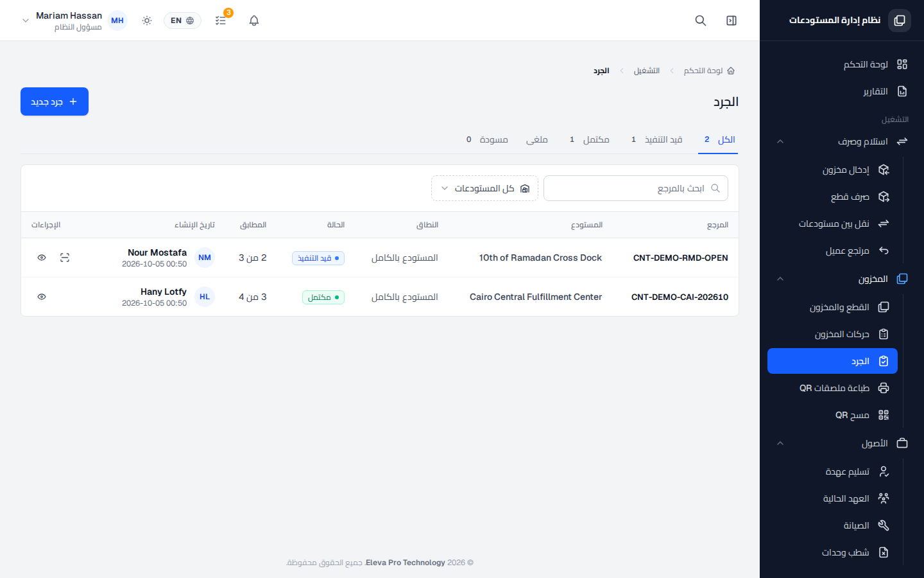The height and width of the screenshot is (578, 924).
Task: View the CNT-DEMO-CAI-202610 count with the eye icon
Action: pyautogui.click(x=42, y=297)
